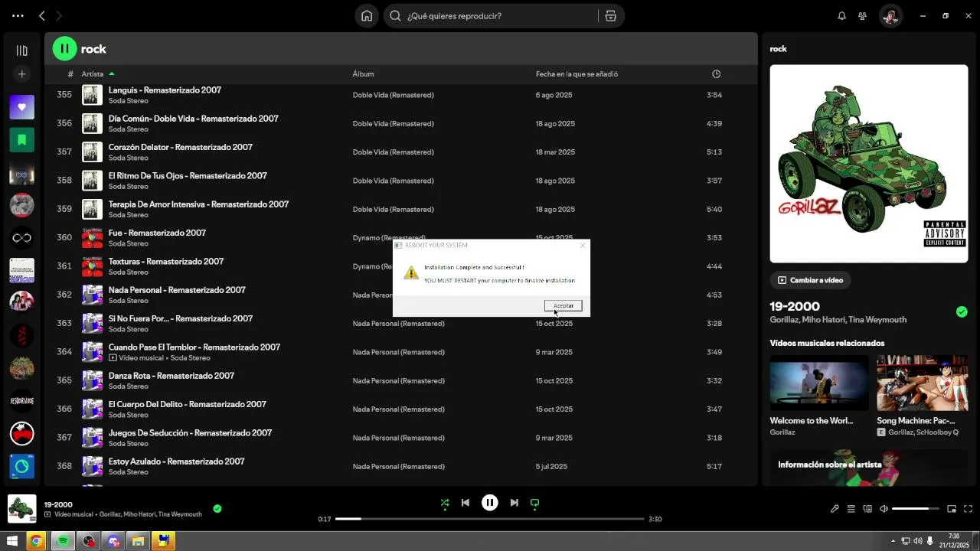Sort by Álbum column header
Viewport: 980px width, 551px height.
click(x=363, y=74)
